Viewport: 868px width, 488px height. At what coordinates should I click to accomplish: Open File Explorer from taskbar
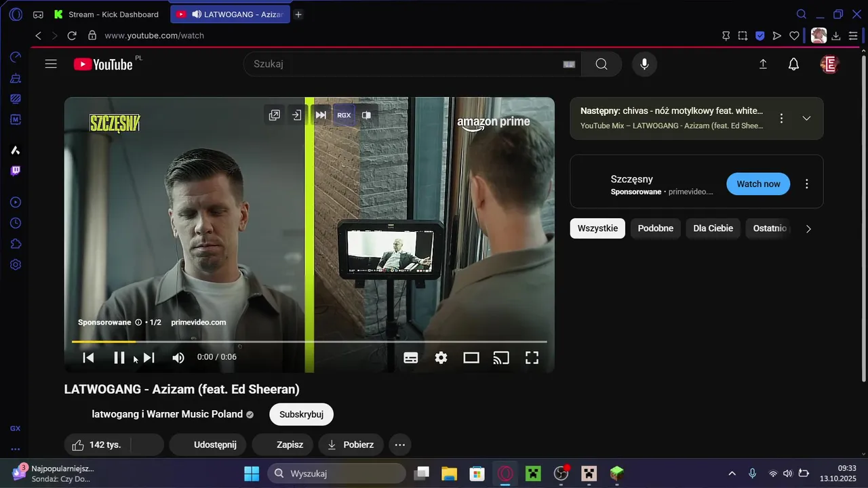[450, 473]
